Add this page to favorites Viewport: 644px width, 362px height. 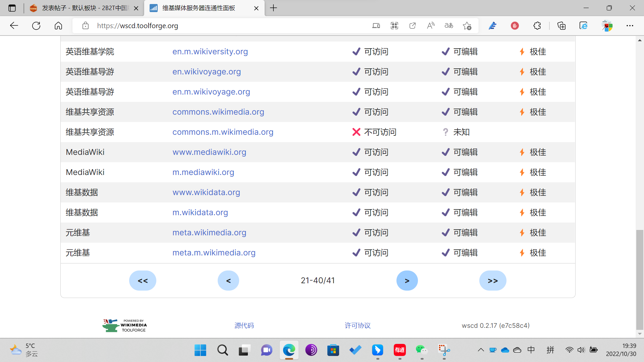(x=467, y=25)
